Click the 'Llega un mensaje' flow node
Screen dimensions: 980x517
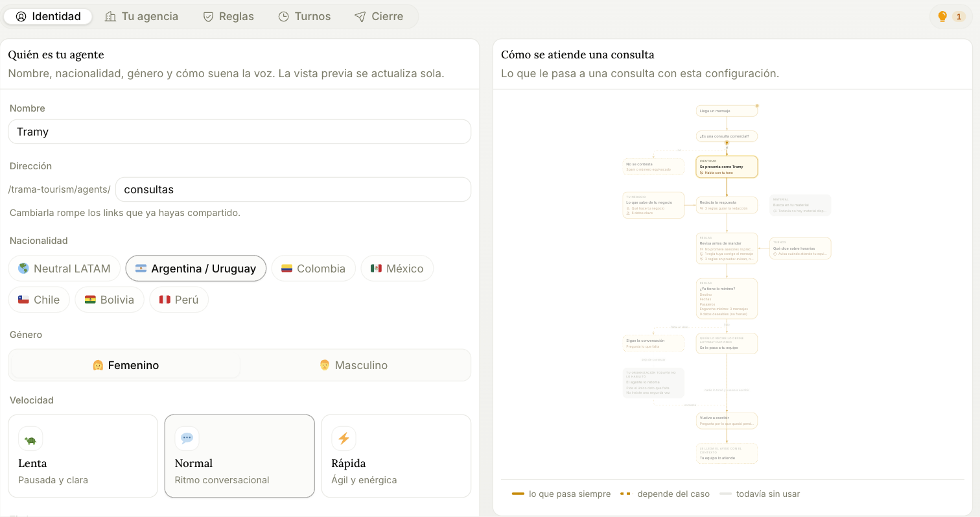point(727,111)
